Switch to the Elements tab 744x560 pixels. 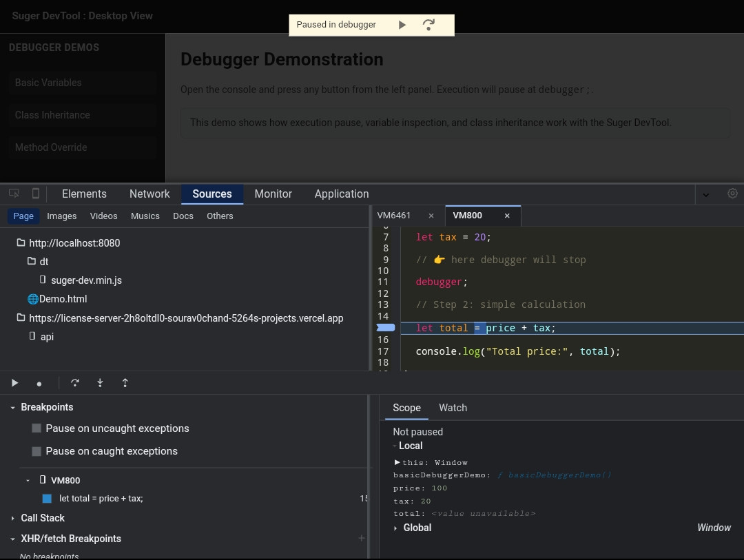[84, 194]
